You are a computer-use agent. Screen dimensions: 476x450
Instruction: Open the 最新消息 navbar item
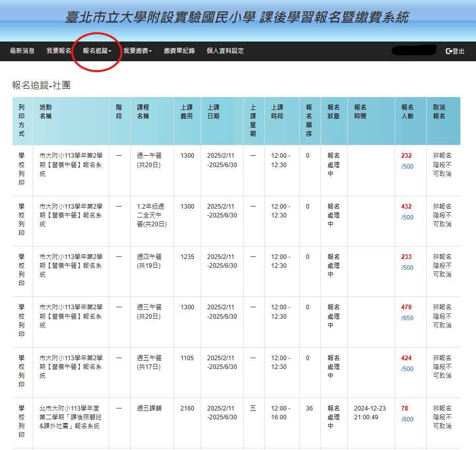(22, 51)
